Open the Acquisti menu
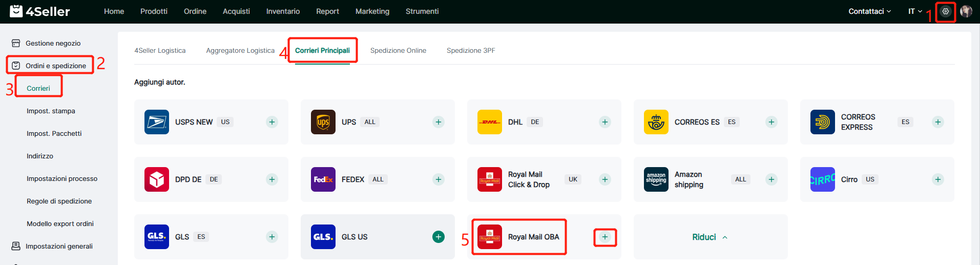The width and height of the screenshot is (980, 265). [x=236, y=11]
